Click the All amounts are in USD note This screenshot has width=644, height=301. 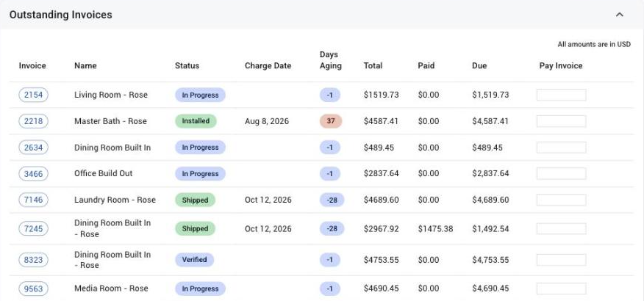click(594, 44)
